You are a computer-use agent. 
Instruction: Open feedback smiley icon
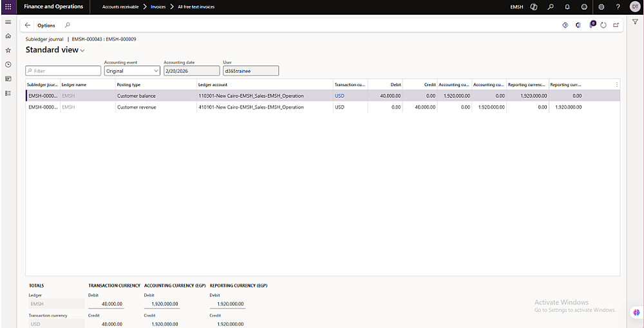pos(584,6)
